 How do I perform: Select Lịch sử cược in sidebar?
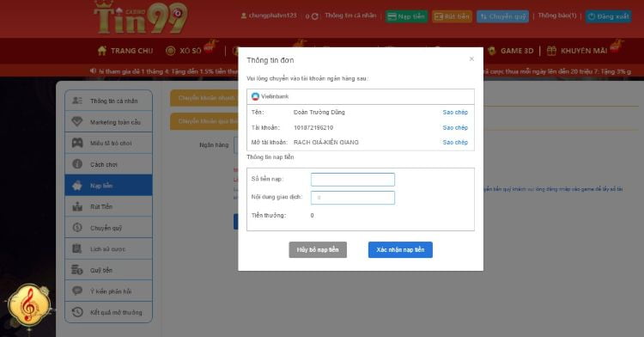108,249
